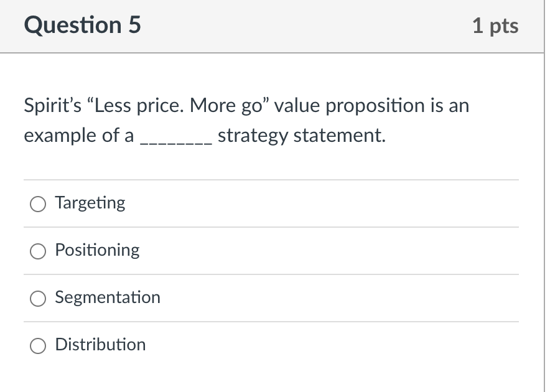This screenshot has height=392, width=550.
Task: Click the word "go" in the slogan
Action: [x=254, y=107]
